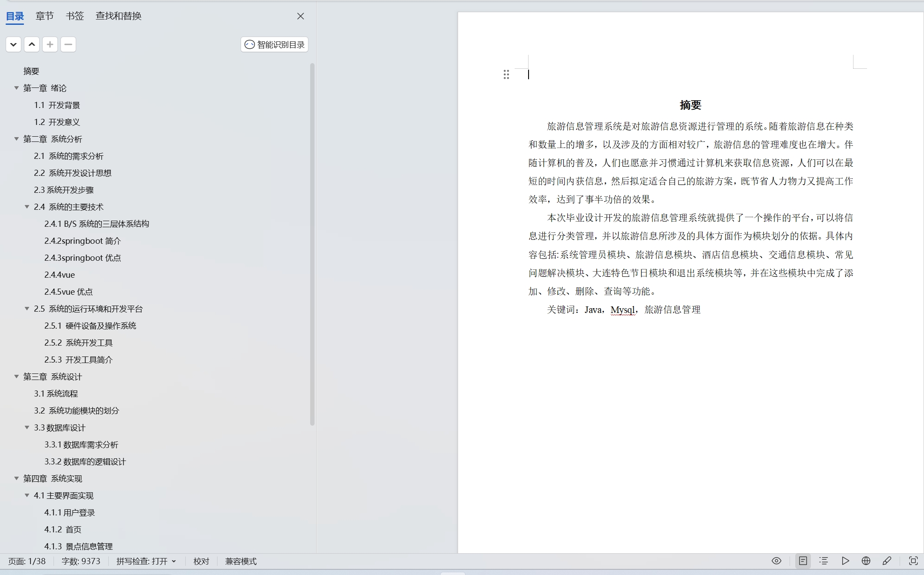The image size is (924, 575).
Task: Click the 智能识别目录 button
Action: (275, 44)
